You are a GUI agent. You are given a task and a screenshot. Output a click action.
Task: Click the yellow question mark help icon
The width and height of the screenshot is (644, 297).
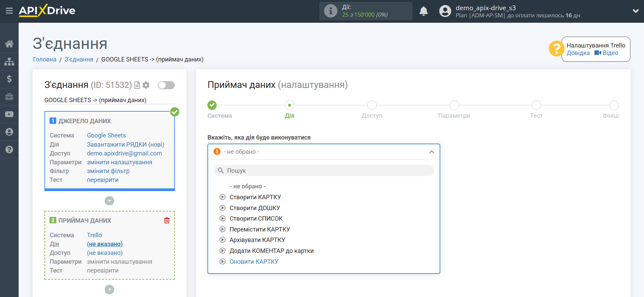(x=556, y=49)
